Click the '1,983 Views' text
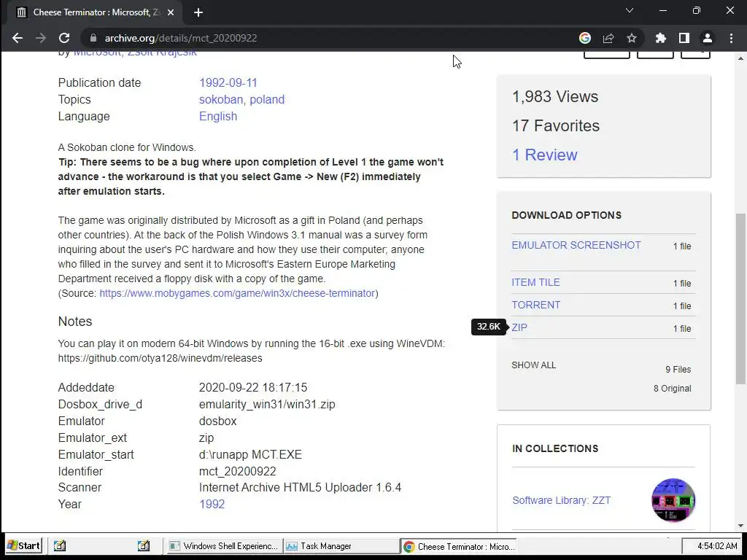Screen dimensions: 747x560 [555, 97]
